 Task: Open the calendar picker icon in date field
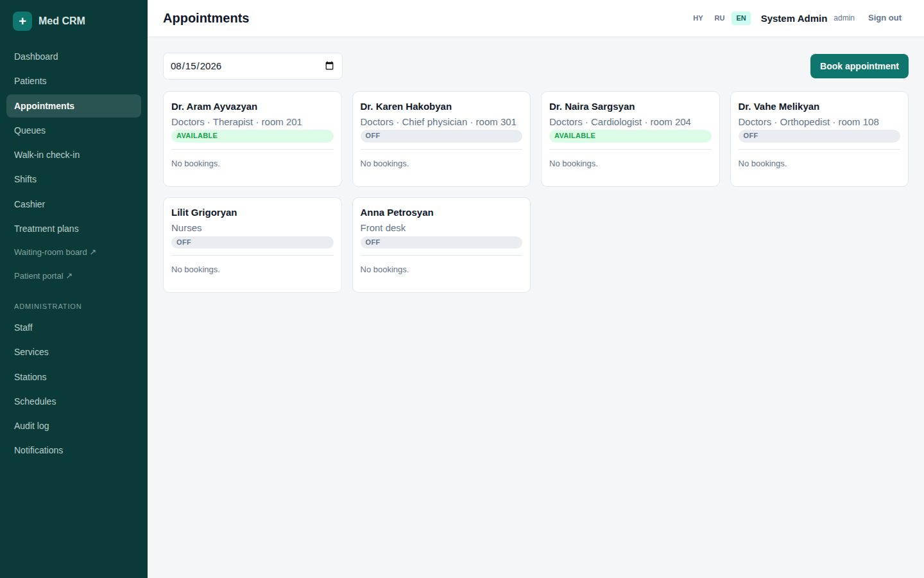[329, 66]
